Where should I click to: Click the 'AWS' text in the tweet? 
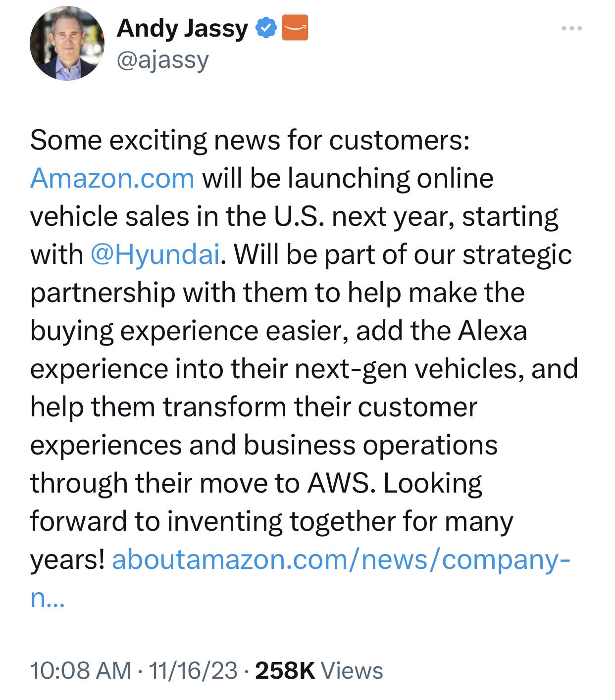(x=338, y=483)
